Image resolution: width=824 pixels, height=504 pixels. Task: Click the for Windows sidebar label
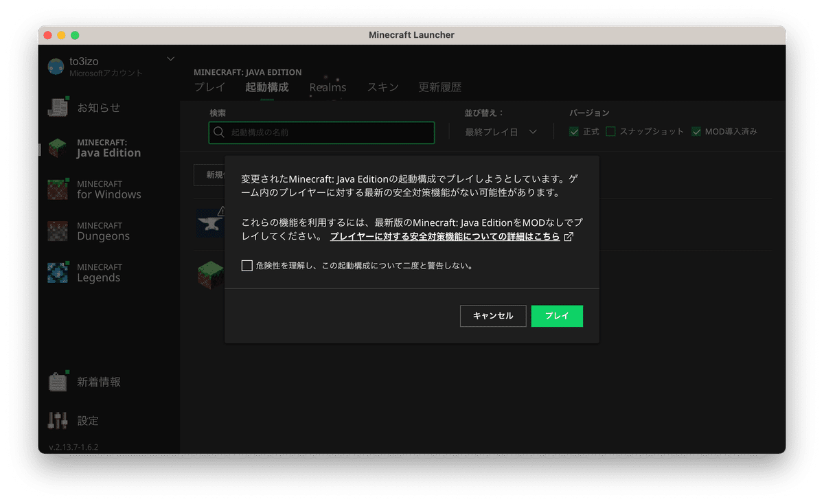click(x=109, y=194)
